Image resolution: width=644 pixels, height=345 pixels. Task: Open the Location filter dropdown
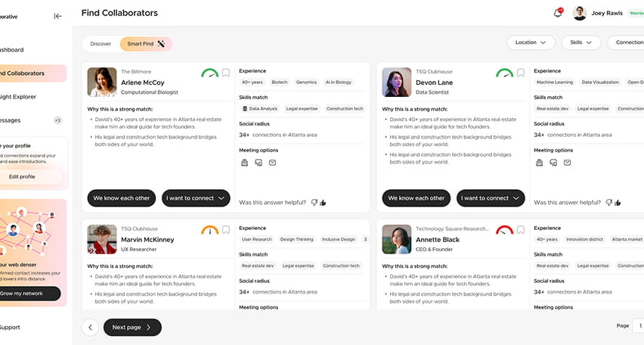coord(531,42)
